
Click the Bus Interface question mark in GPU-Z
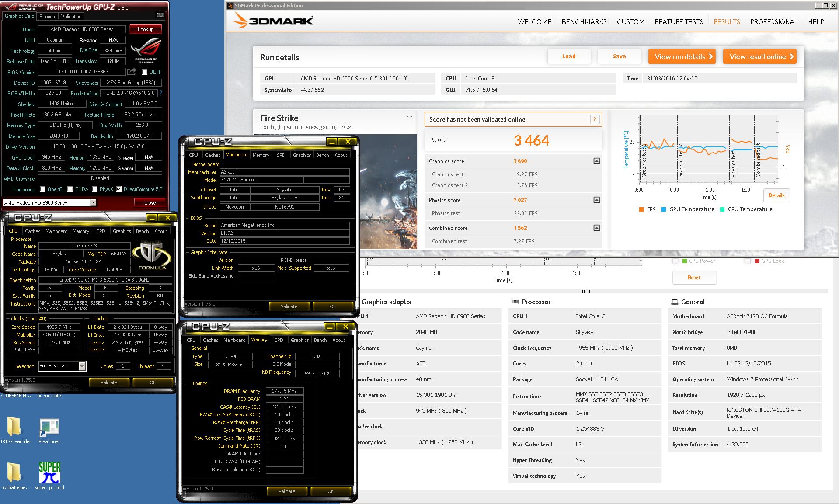pyautogui.click(x=161, y=93)
